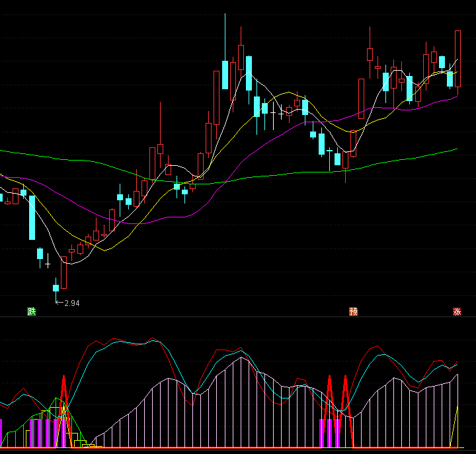Click the green 跌 marker icon

click(x=32, y=311)
